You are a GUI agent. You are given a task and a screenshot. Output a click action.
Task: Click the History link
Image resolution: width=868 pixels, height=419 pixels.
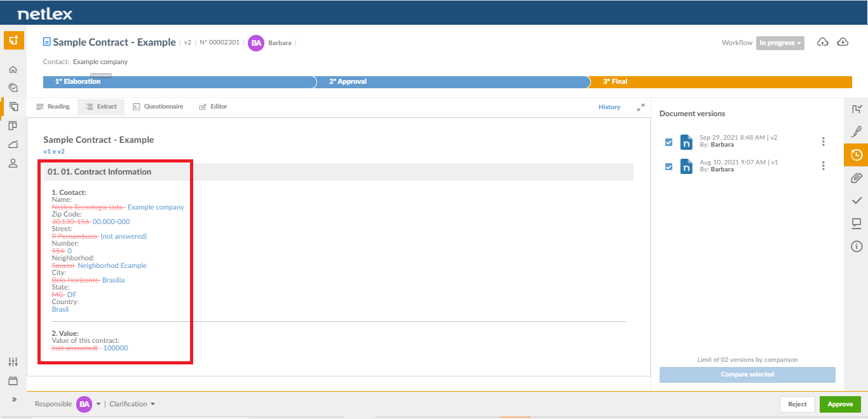(x=609, y=107)
